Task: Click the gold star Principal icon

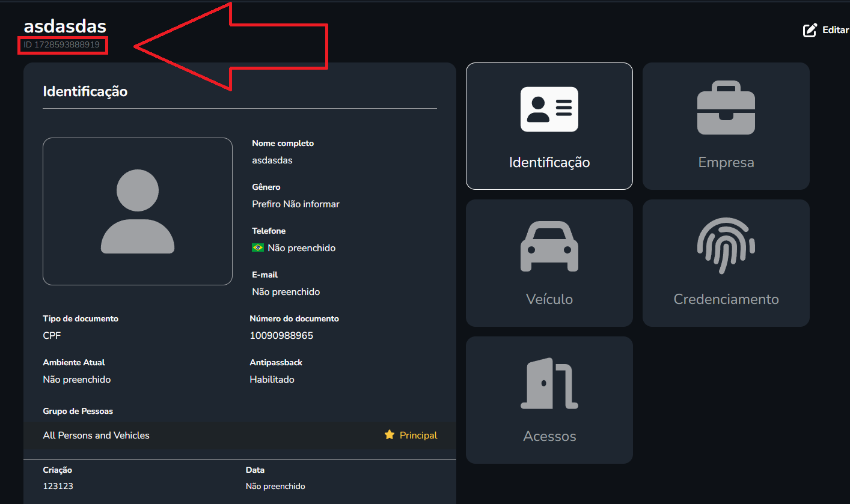Action: [390, 434]
